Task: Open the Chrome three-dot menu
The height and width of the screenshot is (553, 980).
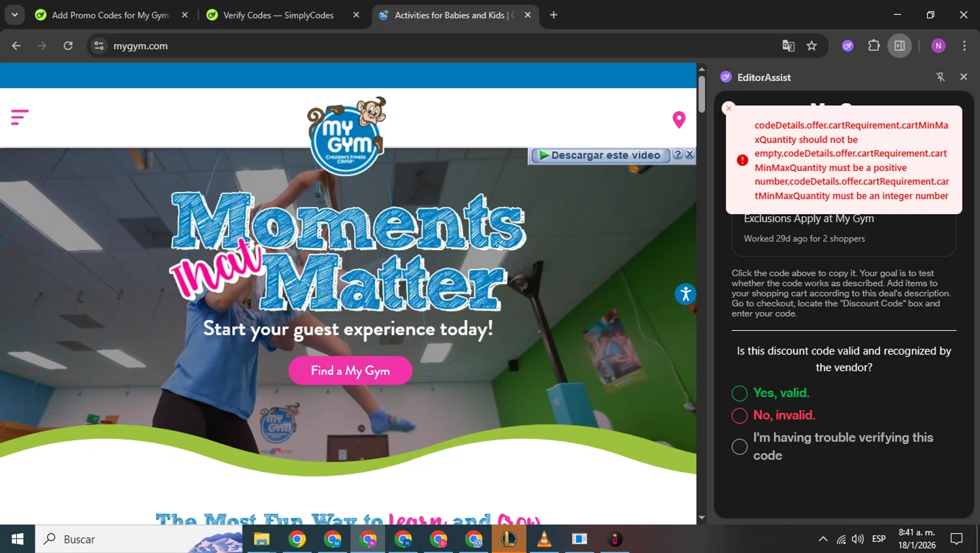Action: (964, 46)
